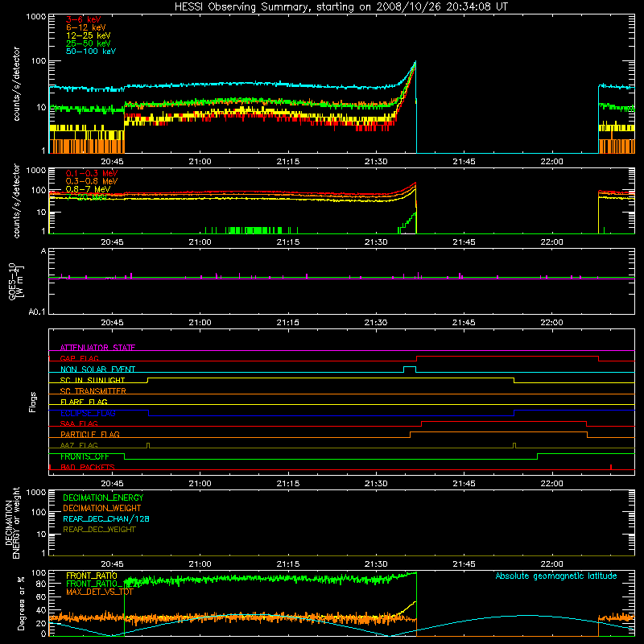This screenshot has height=644, width=644.
Task: Click the DECIMATION_WEIGHT legend label
Action: point(102,508)
